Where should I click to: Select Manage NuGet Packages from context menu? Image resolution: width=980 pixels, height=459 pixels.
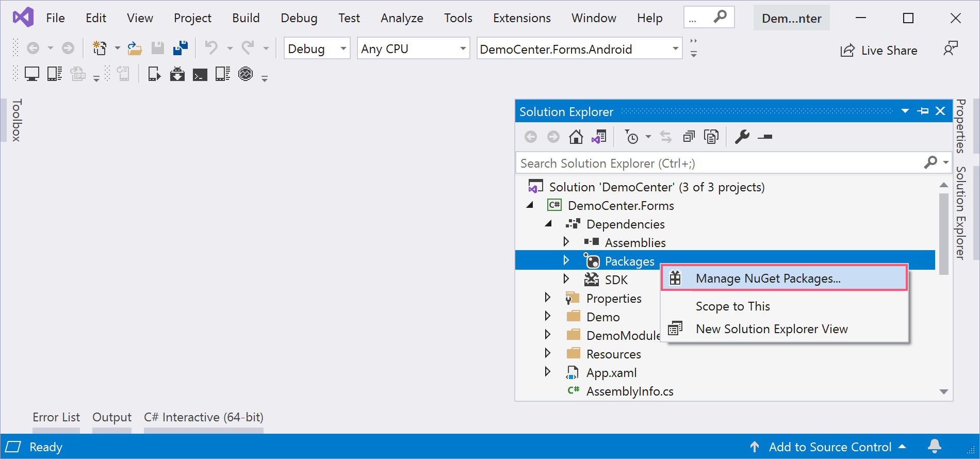point(767,278)
